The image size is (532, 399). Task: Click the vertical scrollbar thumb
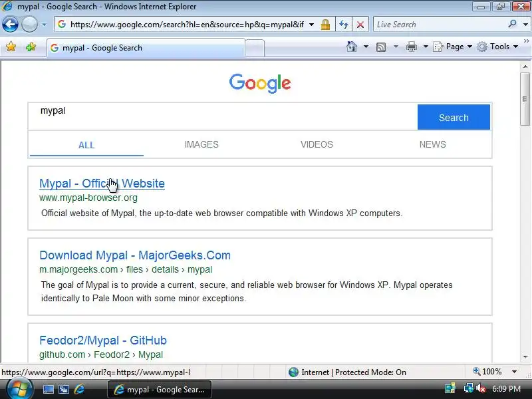525,98
